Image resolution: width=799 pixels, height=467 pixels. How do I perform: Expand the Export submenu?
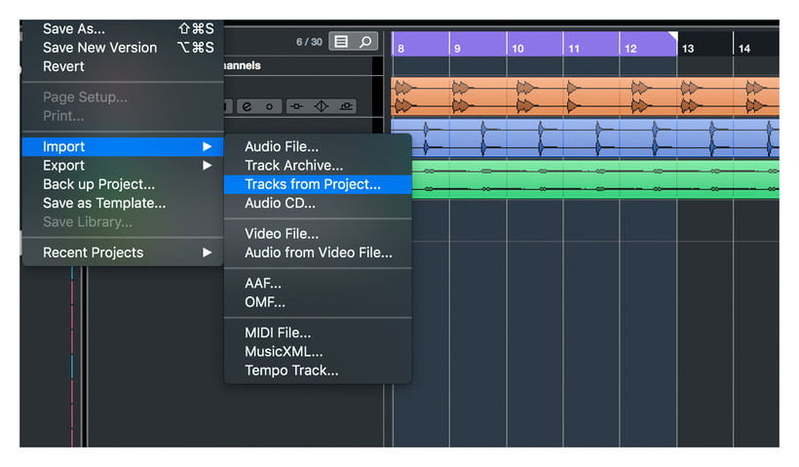coord(123,166)
